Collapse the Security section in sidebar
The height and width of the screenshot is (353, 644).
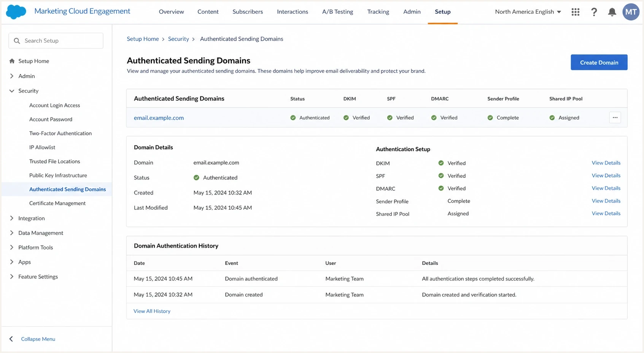(11, 91)
